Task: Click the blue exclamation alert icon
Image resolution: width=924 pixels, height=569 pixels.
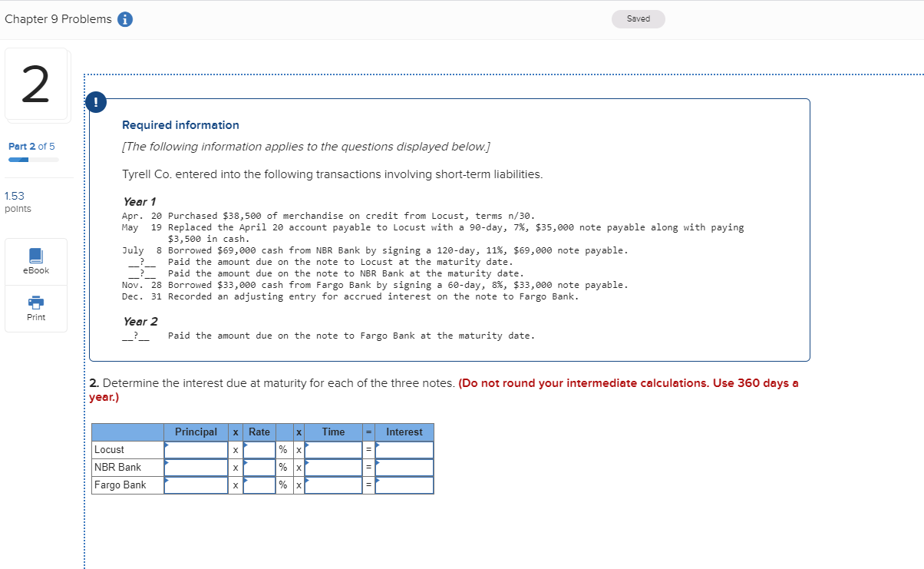Action: click(95, 101)
